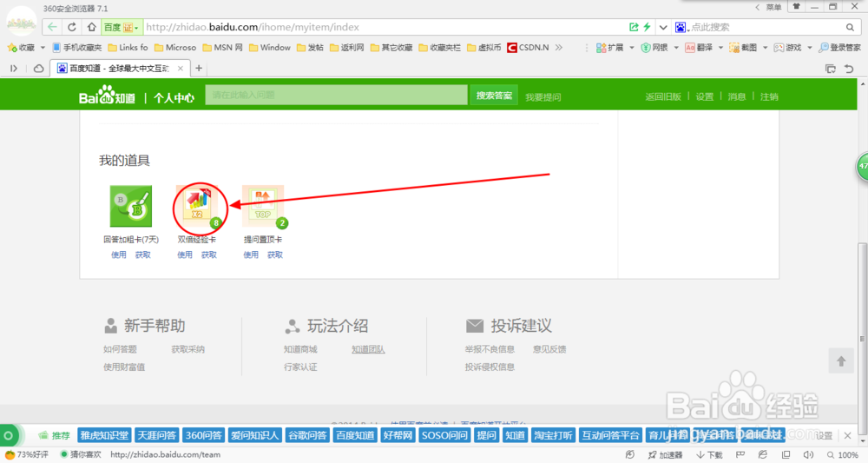The width and height of the screenshot is (868, 463).
Task: Open the 360问答 shortcut in the bottom bar
Action: click(x=204, y=435)
